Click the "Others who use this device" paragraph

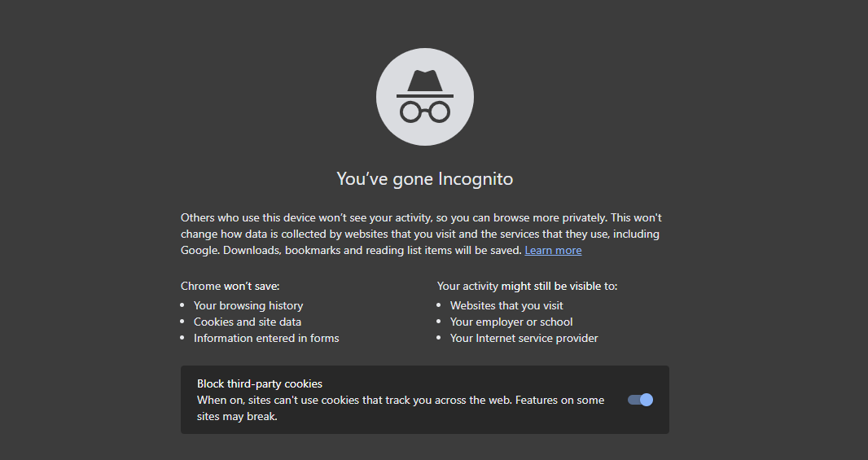(x=421, y=234)
